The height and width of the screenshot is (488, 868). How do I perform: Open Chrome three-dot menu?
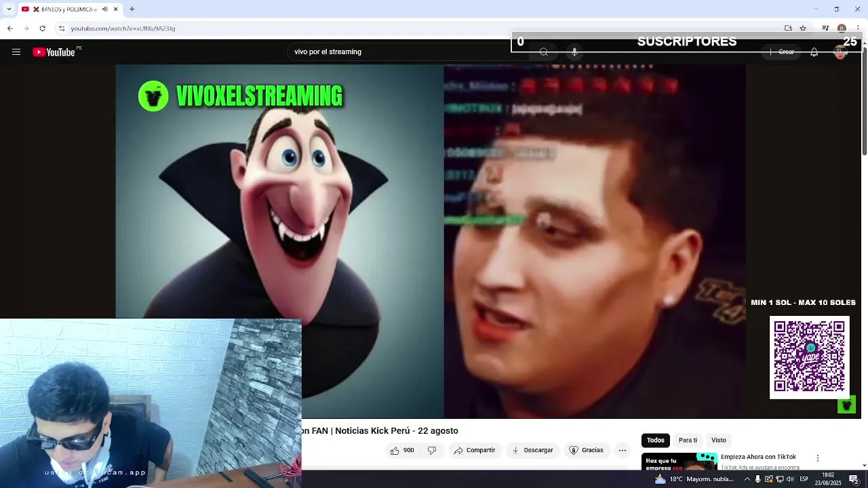coord(858,28)
